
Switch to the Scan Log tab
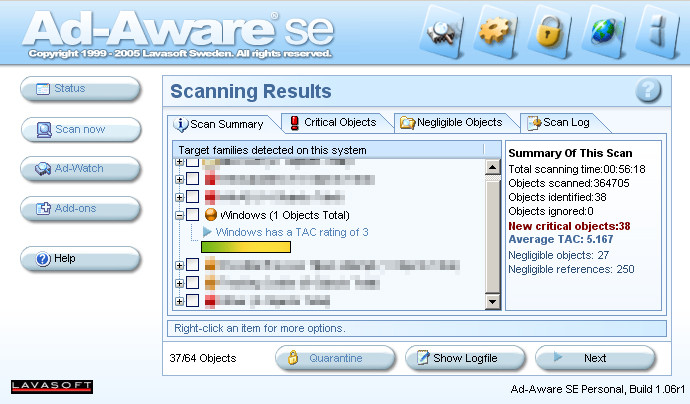pyautogui.click(x=563, y=122)
